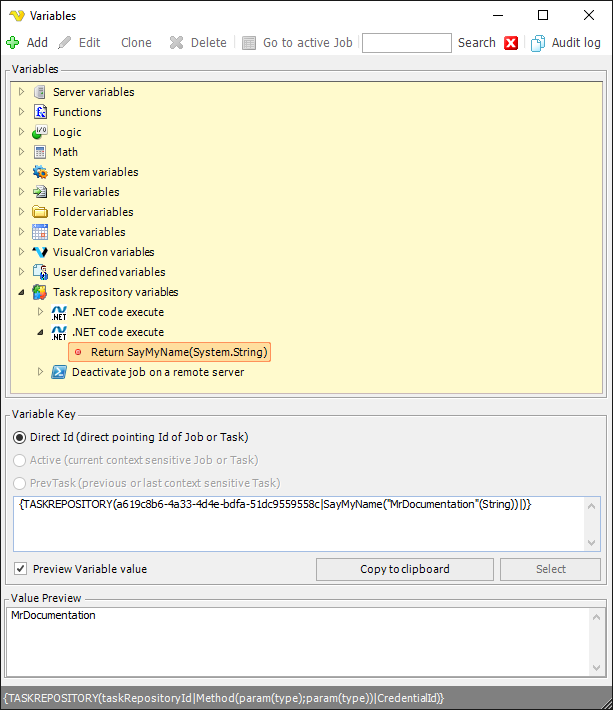Viewport: 613px width, 710px height.
Task: Click the Audit log icon
Action: coord(538,43)
